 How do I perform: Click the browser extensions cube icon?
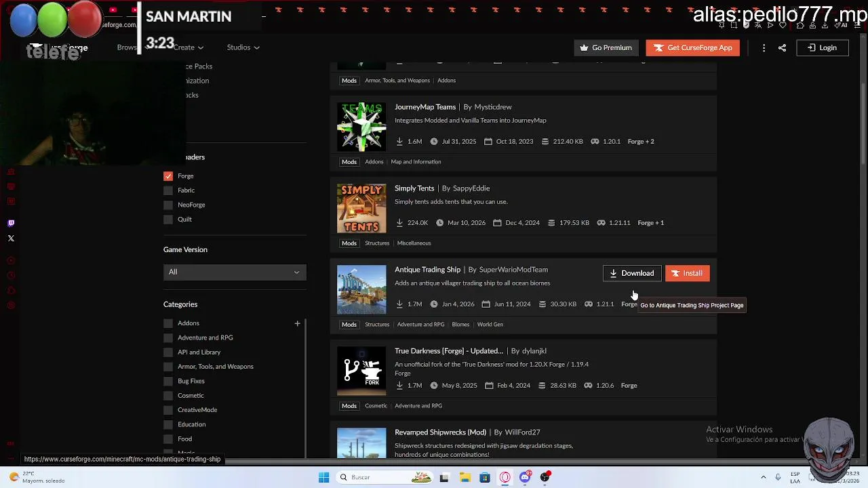click(800, 25)
